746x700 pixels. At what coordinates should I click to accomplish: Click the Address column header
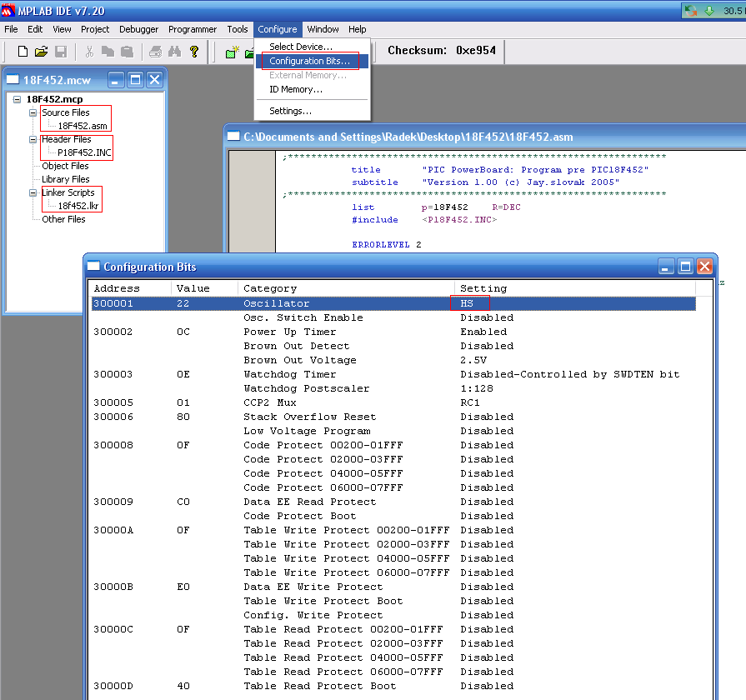coord(130,288)
